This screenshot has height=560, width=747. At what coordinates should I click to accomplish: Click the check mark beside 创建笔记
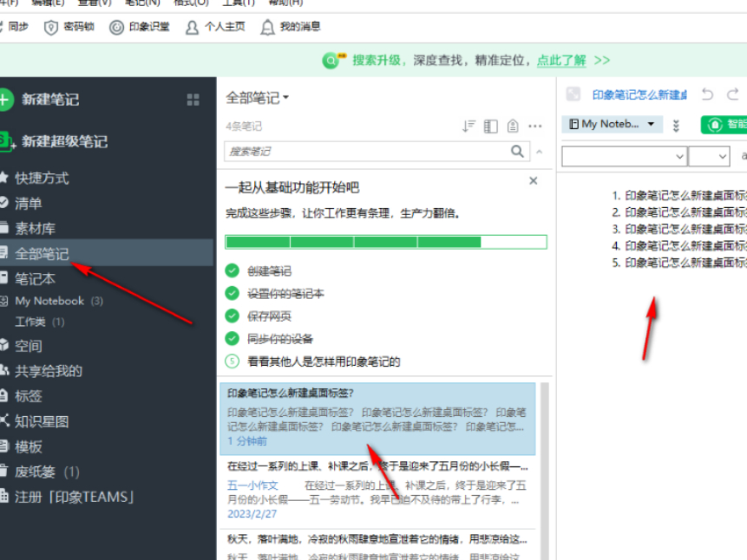point(232,270)
